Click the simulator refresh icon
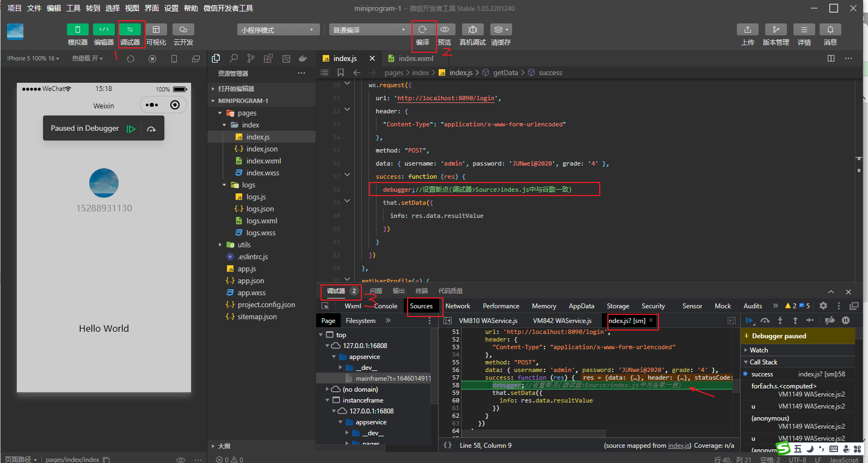 click(131, 59)
